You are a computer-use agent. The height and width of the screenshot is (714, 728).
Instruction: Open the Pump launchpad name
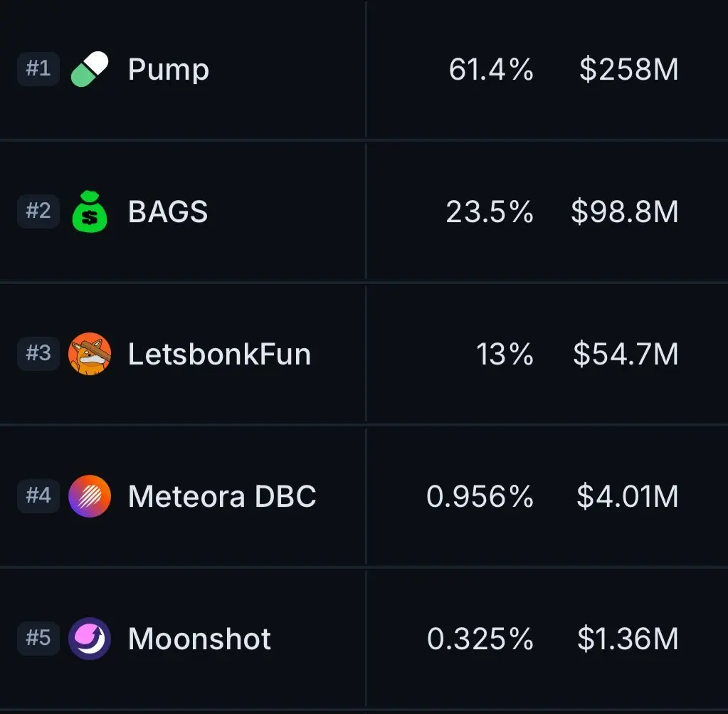click(169, 70)
